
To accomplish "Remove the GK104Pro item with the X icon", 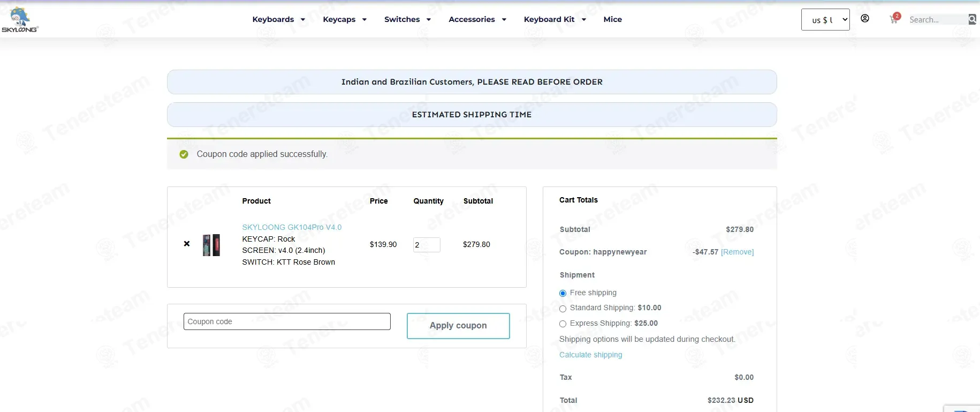I will click(187, 244).
